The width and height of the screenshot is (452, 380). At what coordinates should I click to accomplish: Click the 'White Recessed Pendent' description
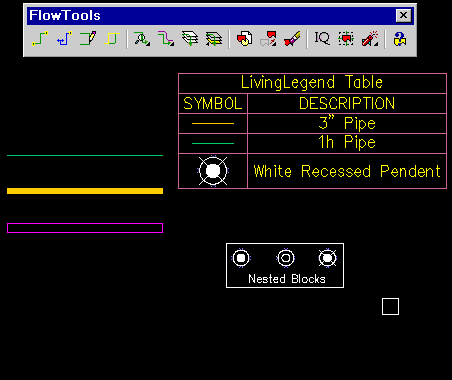click(x=347, y=171)
